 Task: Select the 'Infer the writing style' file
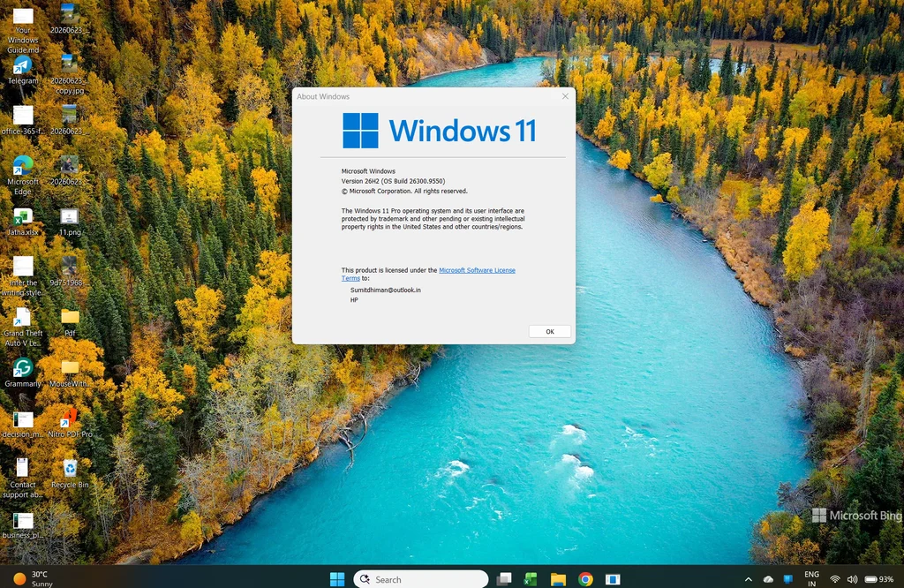(23, 276)
